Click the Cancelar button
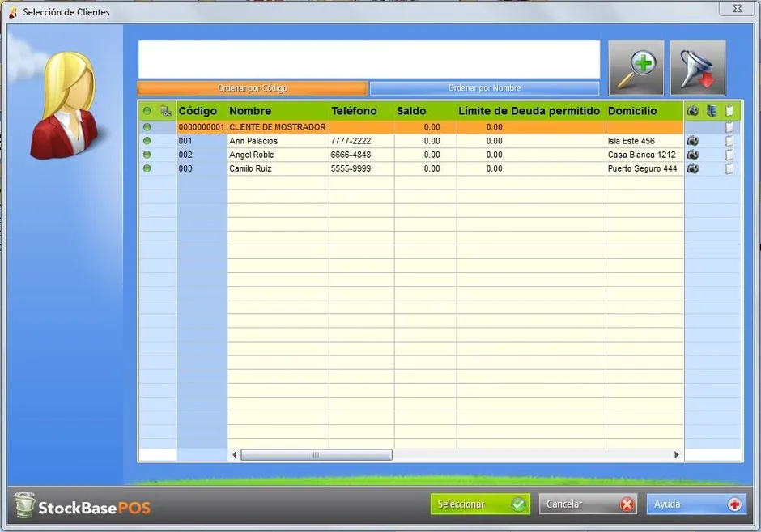This screenshot has width=761, height=532. click(589, 504)
